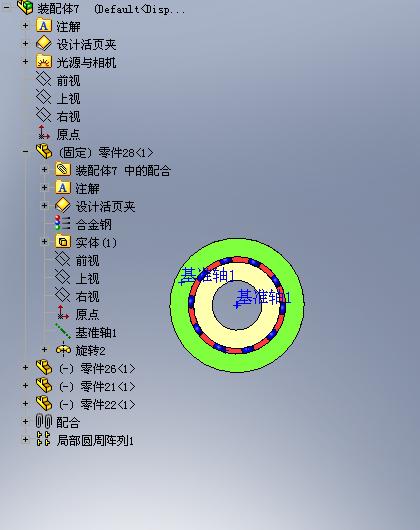Select the 右视 plane under 零件28

87,296
